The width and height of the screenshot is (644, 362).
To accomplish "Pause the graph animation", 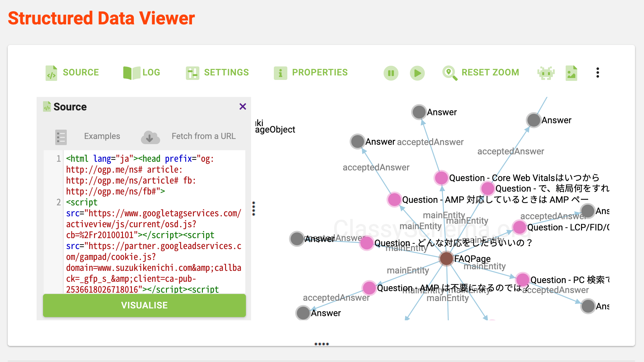I will click(391, 73).
